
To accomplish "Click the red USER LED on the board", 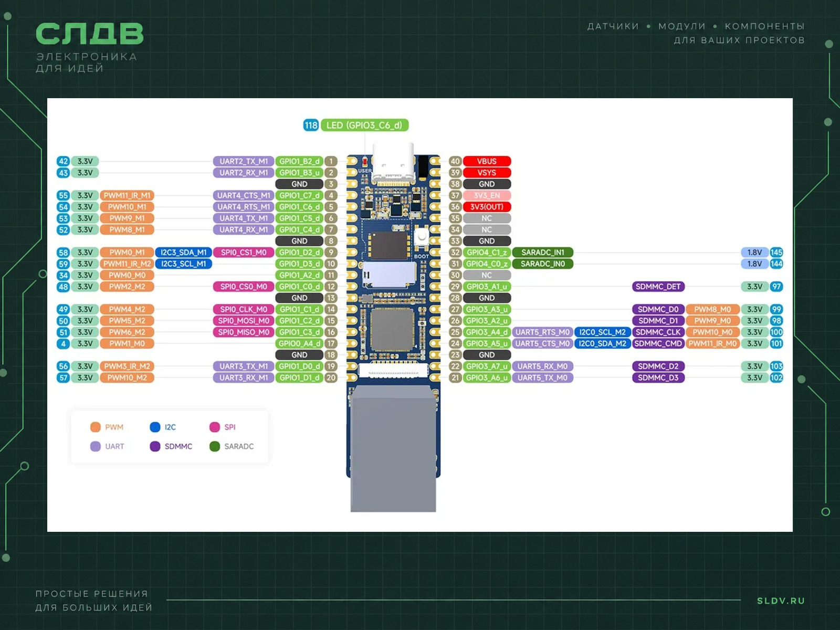I will (x=364, y=162).
